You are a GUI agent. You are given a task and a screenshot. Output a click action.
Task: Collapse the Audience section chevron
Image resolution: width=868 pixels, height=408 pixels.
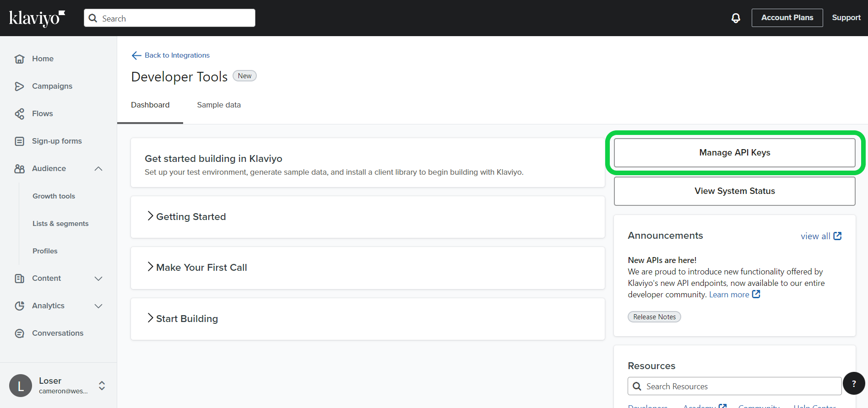98,168
